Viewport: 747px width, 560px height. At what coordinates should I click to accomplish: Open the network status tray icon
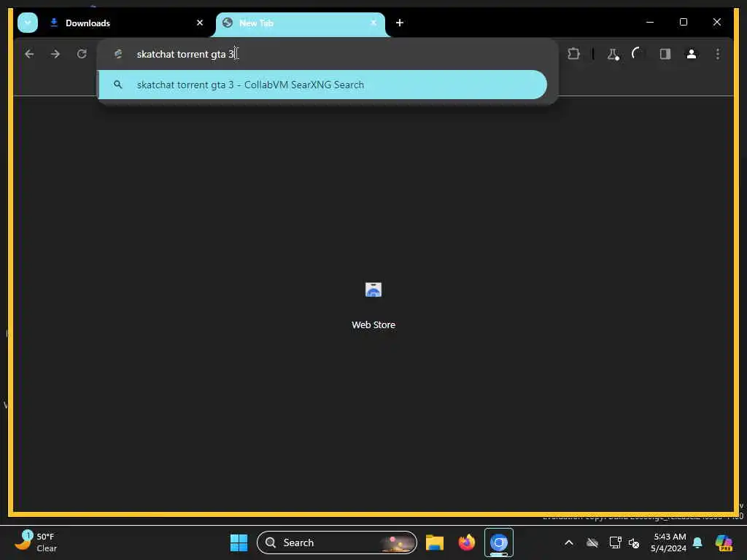[x=615, y=542]
